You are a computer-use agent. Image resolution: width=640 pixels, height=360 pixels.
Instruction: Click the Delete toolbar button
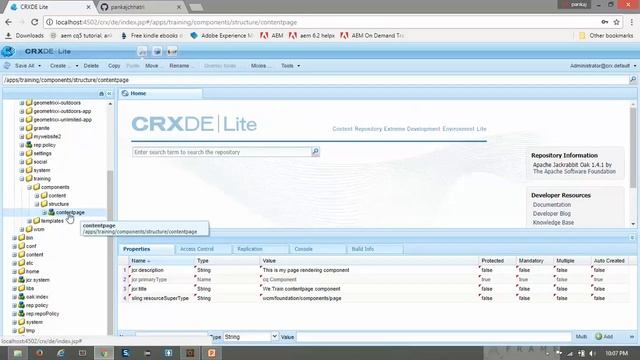[91, 66]
